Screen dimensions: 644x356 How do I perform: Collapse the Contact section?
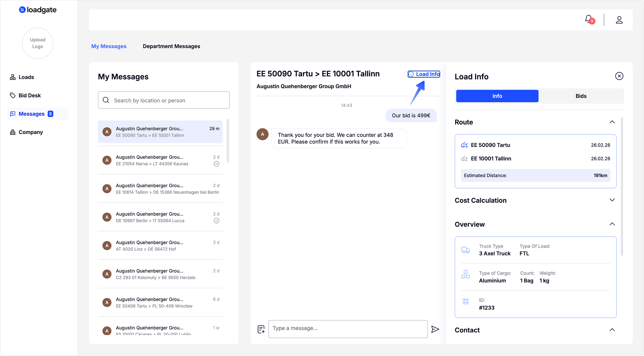tap(612, 330)
